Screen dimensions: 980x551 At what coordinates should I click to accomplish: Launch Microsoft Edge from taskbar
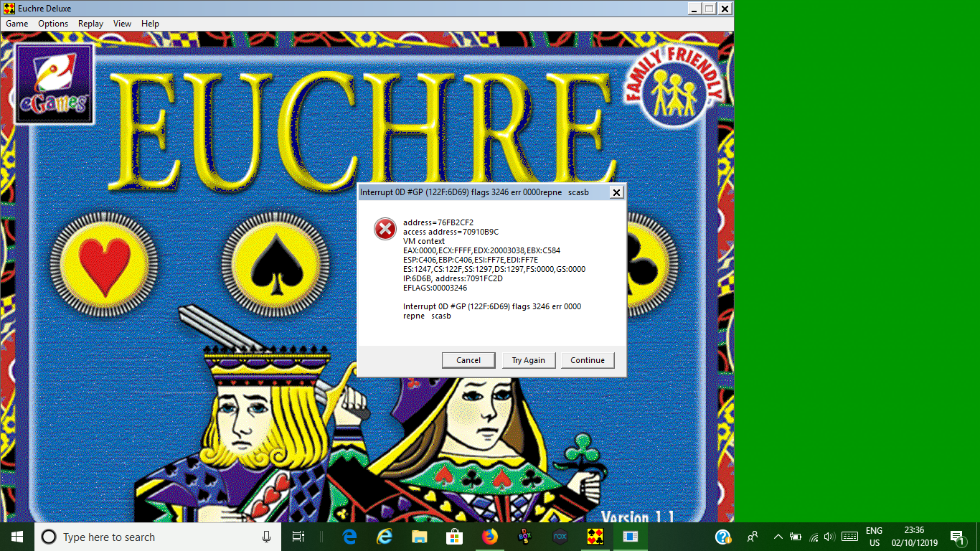[350, 537]
